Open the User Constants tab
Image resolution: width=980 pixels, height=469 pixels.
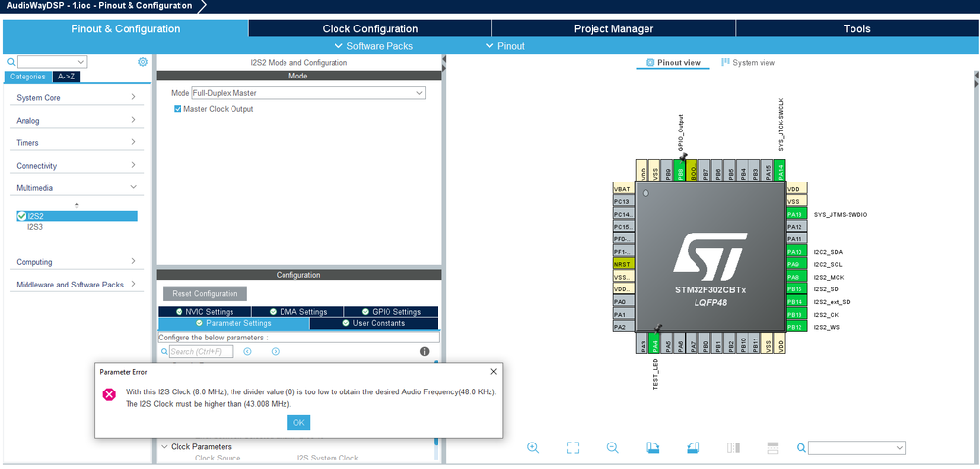pyautogui.click(x=374, y=324)
